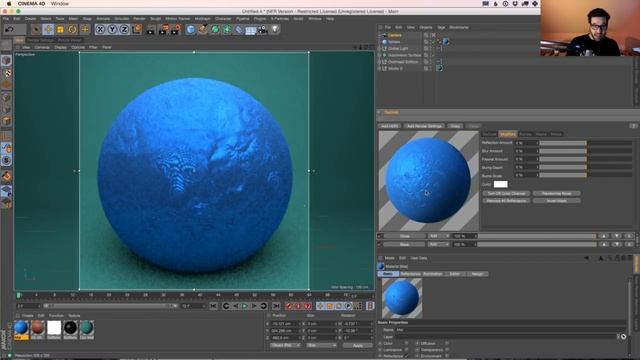640x360 pixels.
Task: Click Render to Picture Viewer icon
Action: tap(163, 29)
